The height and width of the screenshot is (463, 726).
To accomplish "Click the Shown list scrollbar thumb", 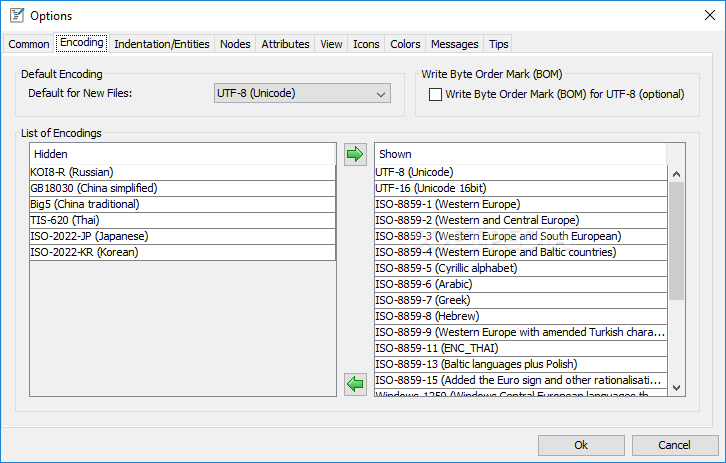I will point(676,241).
